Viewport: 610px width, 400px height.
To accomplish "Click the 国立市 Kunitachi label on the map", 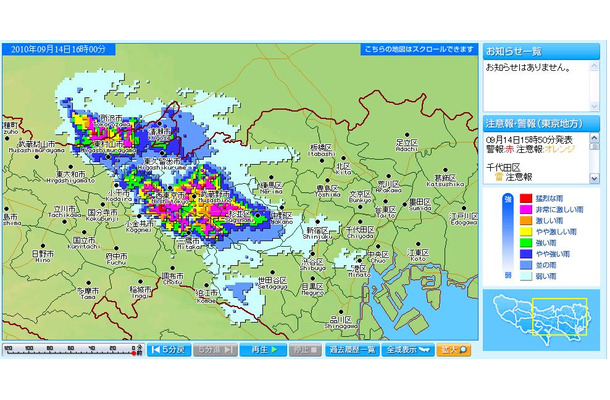I will coord(84,243).
